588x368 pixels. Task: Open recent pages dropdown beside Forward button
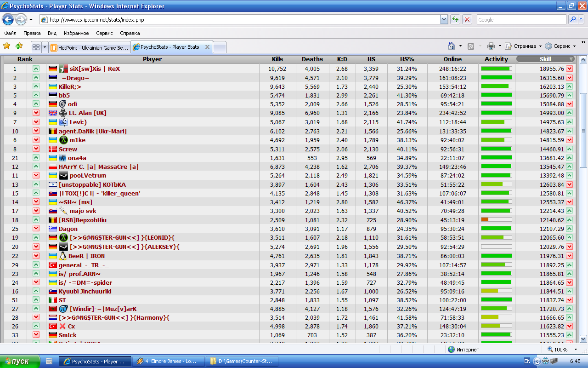click(31, 20)
